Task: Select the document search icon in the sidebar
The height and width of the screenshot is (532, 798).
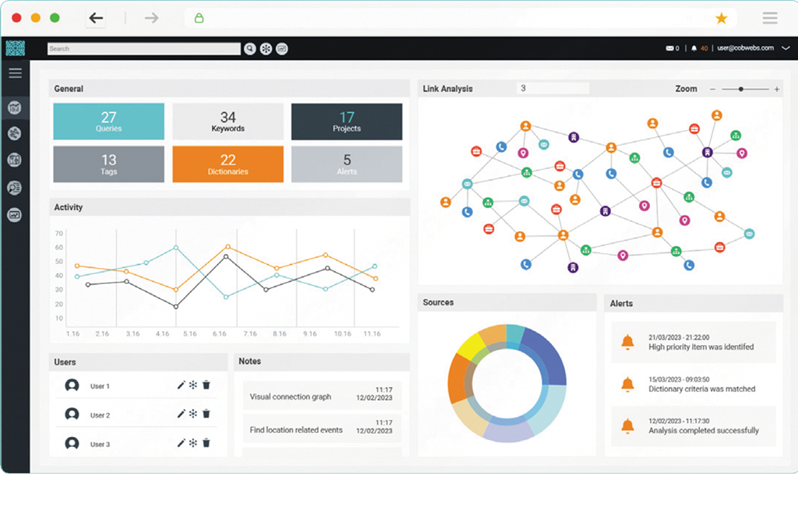Action: [x=15, y=187]
